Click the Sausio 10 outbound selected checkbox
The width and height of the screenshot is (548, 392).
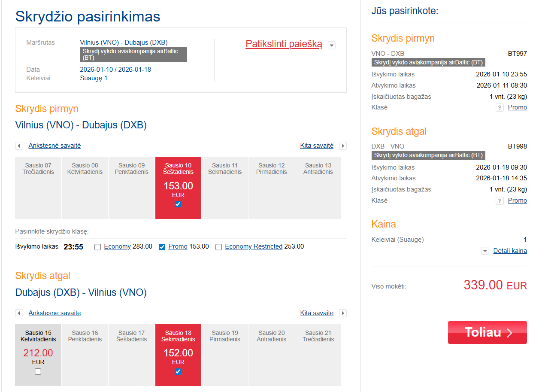coord(178,204)
